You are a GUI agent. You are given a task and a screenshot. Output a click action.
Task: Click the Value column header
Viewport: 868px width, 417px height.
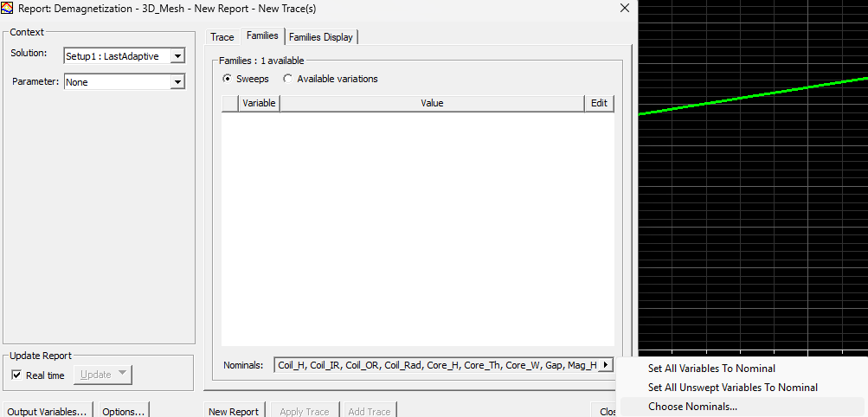432,103
